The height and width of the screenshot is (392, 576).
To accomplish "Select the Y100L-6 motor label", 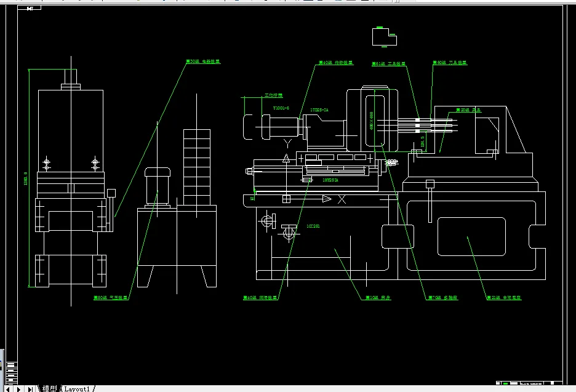I will pos(281,108).
